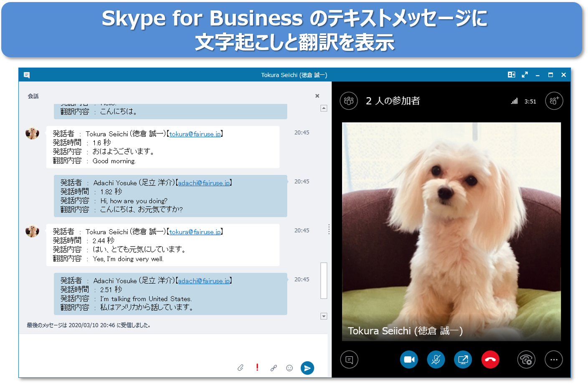
Task: Click the text 'Yes, I'm doing very well.'
Action: 128,259
